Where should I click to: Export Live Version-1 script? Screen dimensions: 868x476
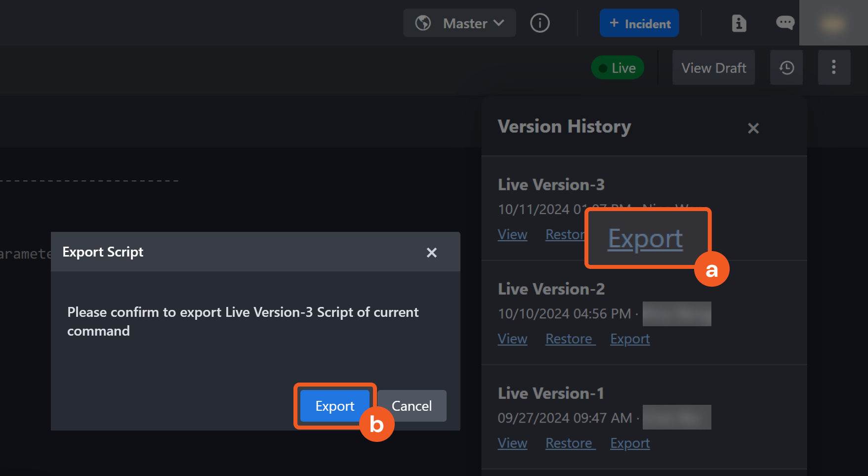(630, 443)
